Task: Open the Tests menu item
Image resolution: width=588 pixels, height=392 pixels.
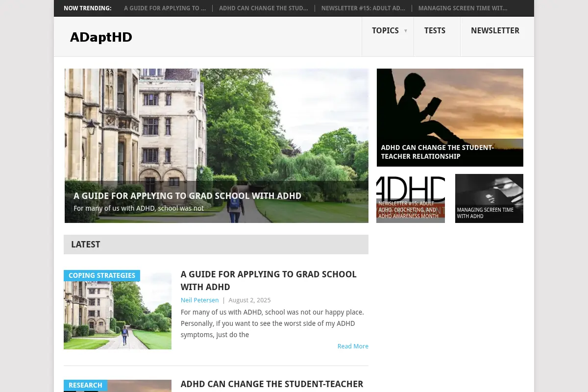Action: pos(435,30)
